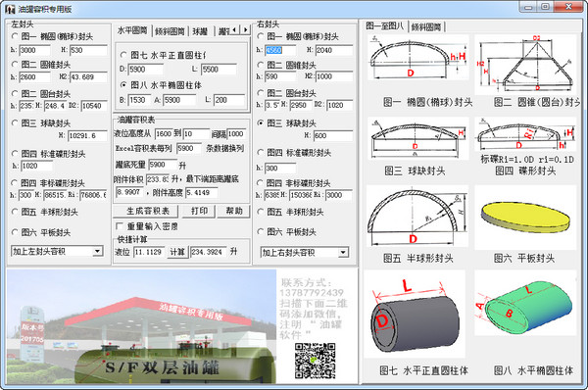Click the QR code image
The height and width of the screenshot is (390, 588).
(315, 361)
